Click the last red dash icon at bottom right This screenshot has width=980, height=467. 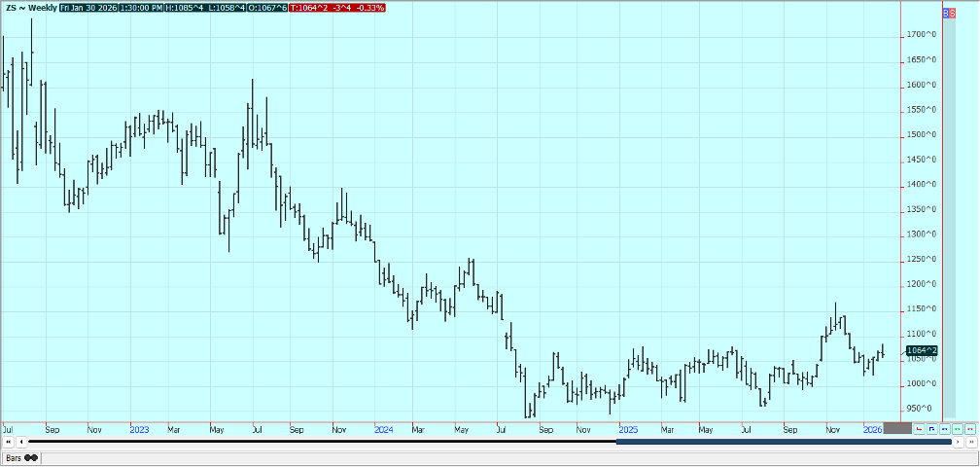(969, 428)
